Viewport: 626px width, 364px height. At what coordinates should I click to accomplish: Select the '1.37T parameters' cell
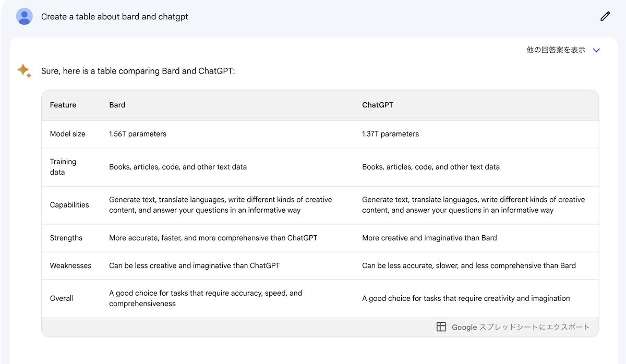point(391,134)
